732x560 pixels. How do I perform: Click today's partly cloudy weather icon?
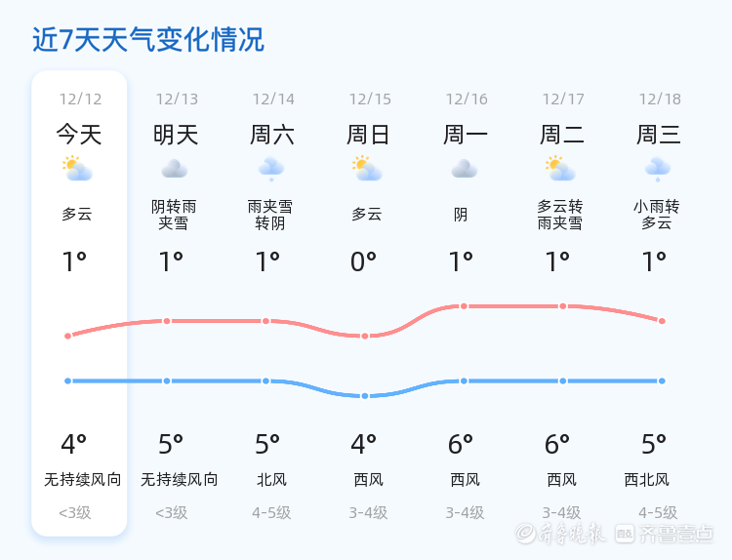77,169
